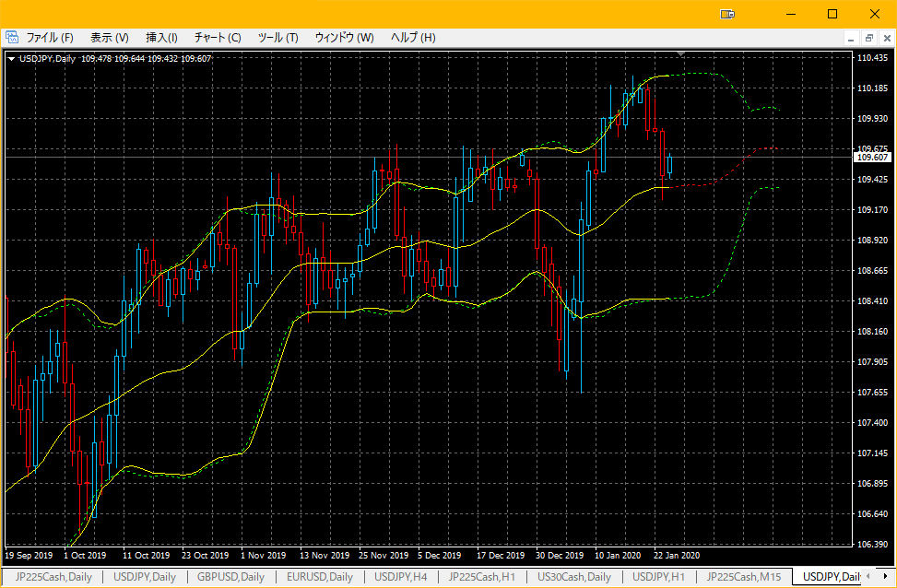Open the 挿入(I) menu
This screenshot has height=588, width=897.
(x=161, y=38)
